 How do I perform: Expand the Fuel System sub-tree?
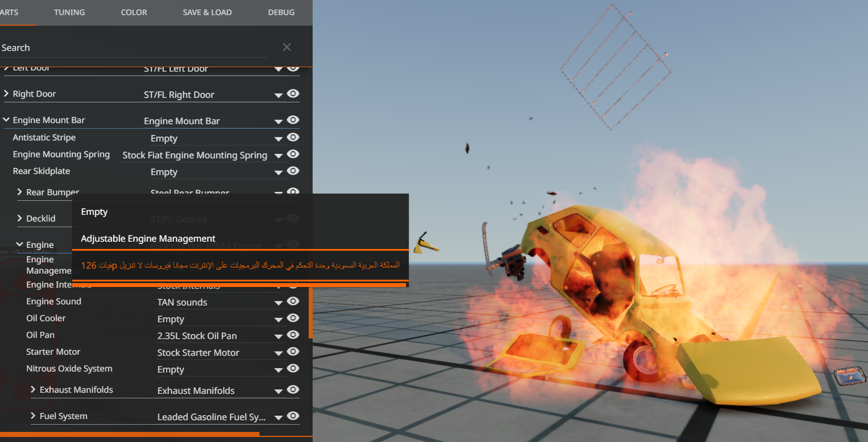tap(33, 416)
